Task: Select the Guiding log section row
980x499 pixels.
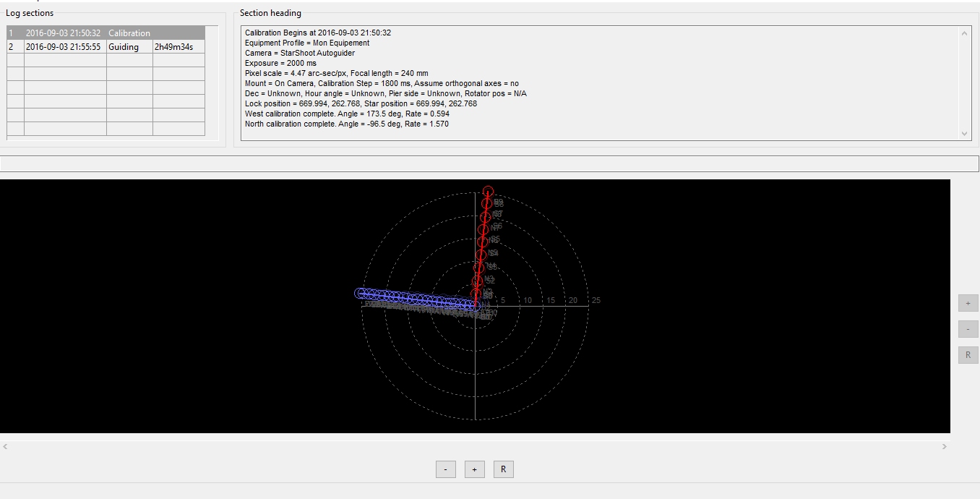Action: click(x=106, y=47)
